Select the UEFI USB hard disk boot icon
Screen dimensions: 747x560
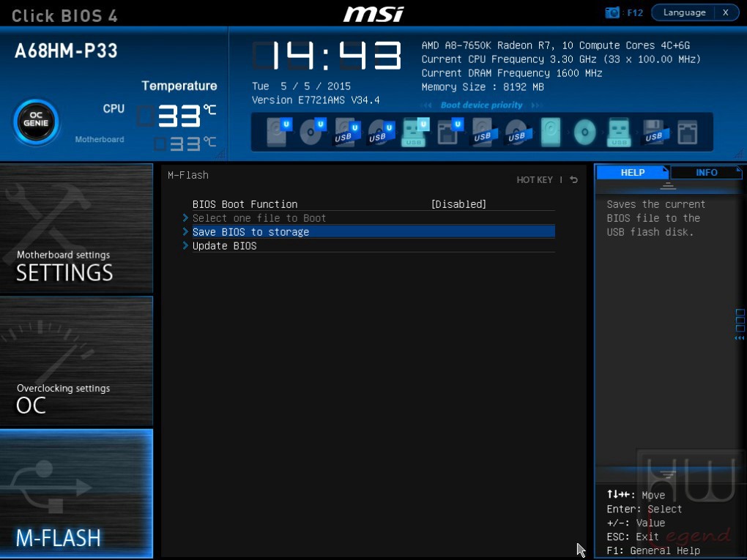pyautogui.click(x=347, y=132)
